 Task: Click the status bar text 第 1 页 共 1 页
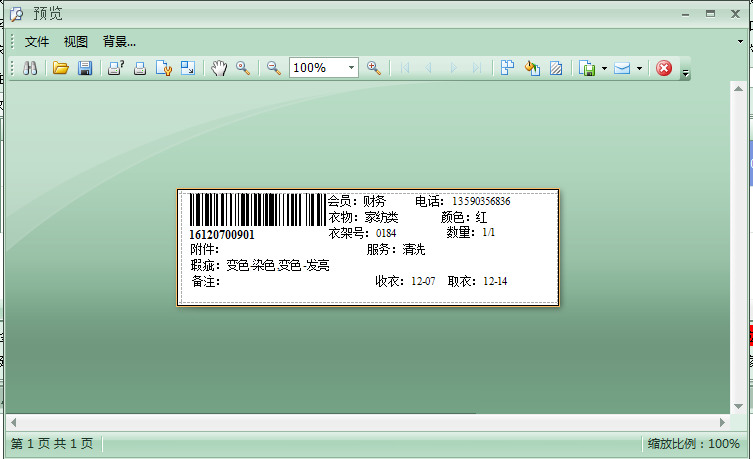coord(52,443)
